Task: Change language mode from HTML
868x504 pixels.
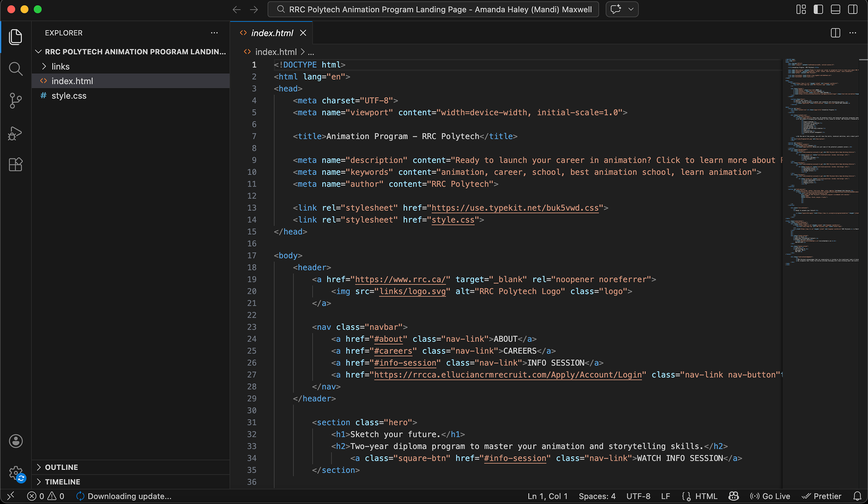Action: (x=706, y=496)
